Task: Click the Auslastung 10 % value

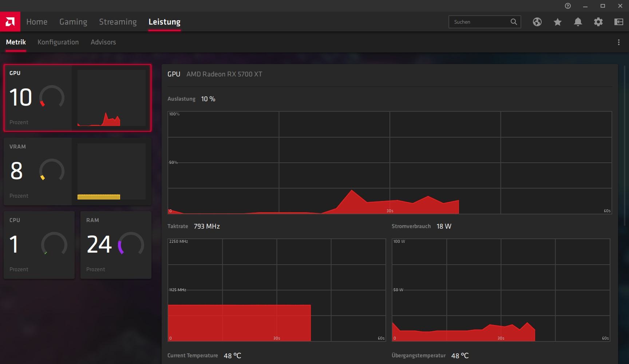Action: tap(208, 99)
